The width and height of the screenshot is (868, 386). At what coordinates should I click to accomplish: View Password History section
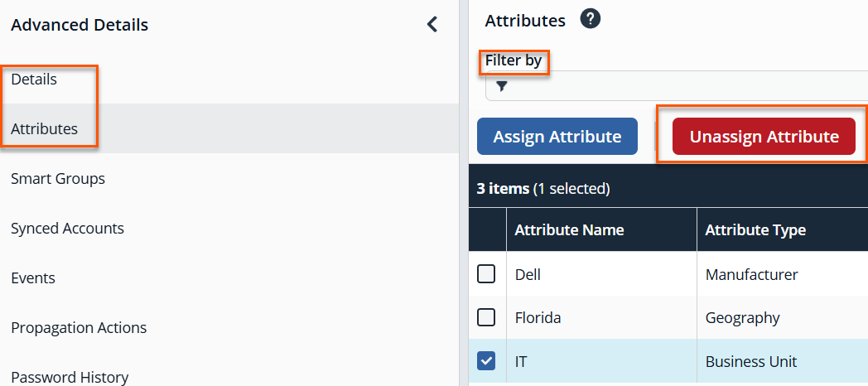point(70,377)
